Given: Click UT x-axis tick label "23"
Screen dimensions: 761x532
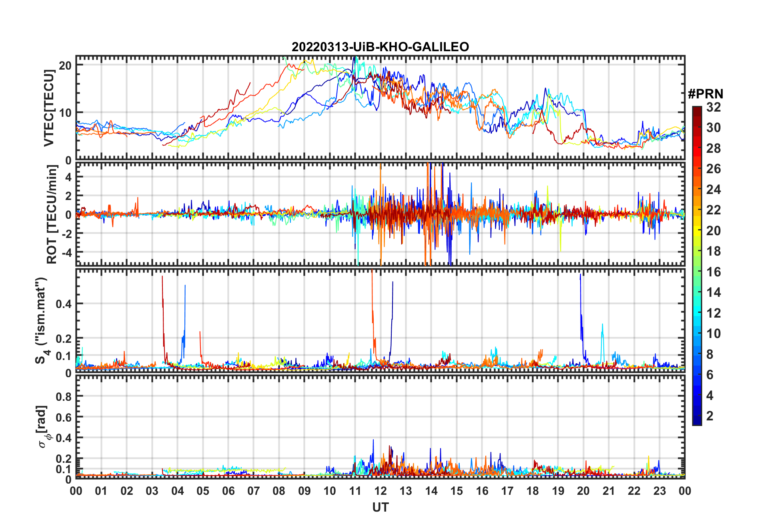Looking at the screenshot, I should pyautogui.click(x=660, y=491).
